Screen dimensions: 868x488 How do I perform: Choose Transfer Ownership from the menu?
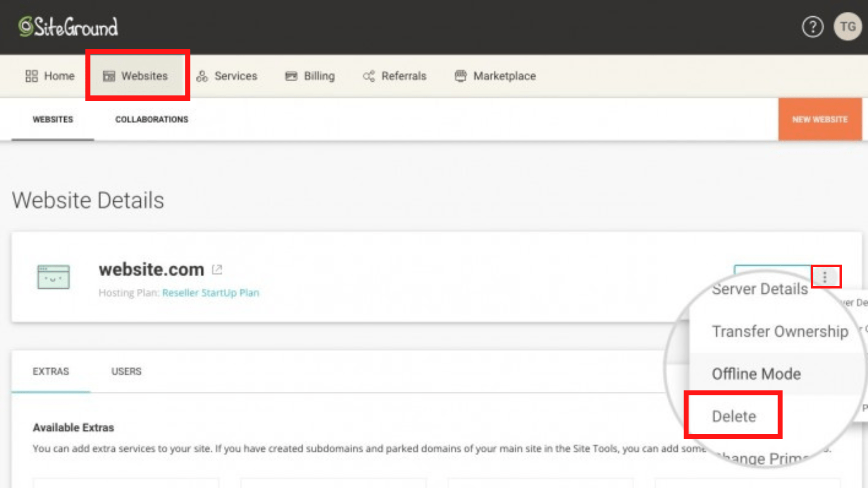780,331
